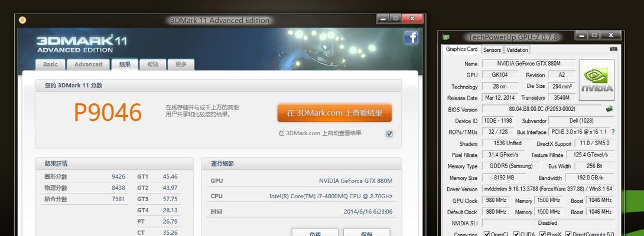Save BIOS using the green chip icon

(610, 109)
